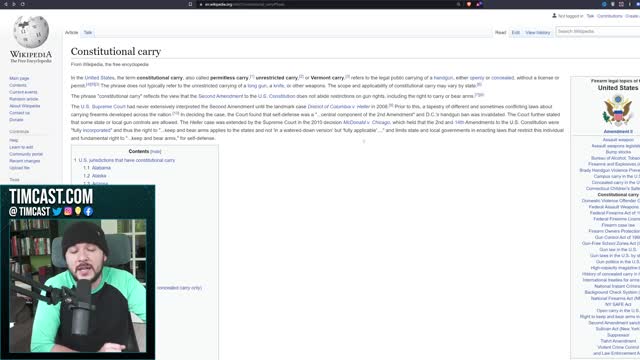Select the Edit tab
Viewport: 640px width, 360px height.
tap(516, 32)
